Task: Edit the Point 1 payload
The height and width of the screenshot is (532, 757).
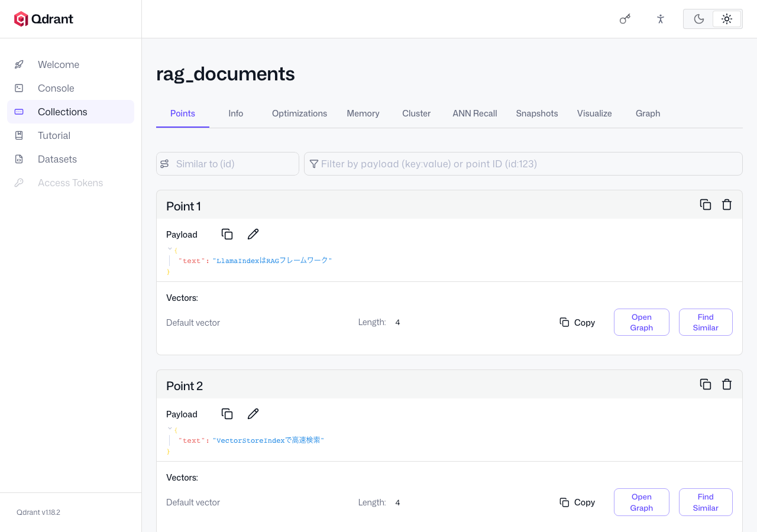Action: (253, 234)
